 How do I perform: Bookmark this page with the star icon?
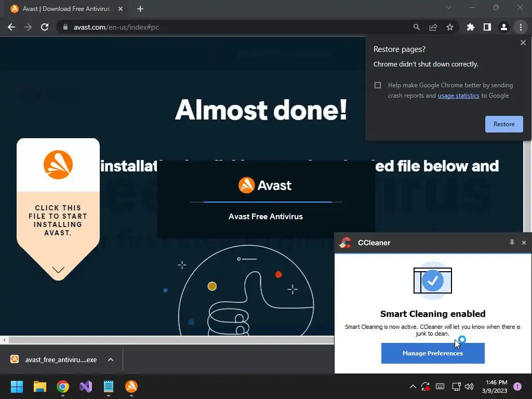click(x=450, y=27)
